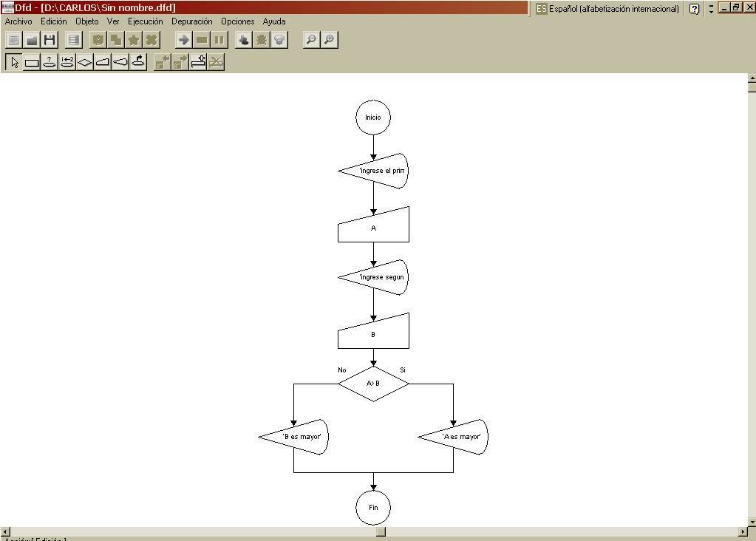Open the Archivo menu

point(18,21)
